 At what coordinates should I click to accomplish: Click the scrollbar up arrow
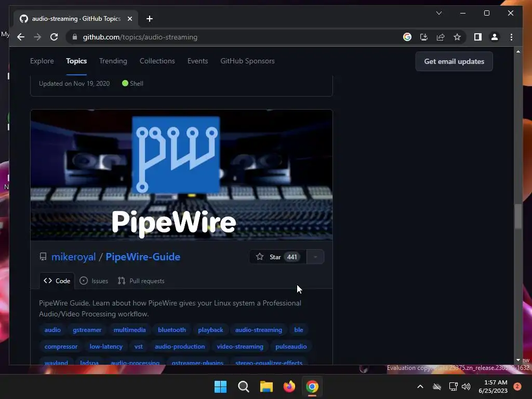518,51
